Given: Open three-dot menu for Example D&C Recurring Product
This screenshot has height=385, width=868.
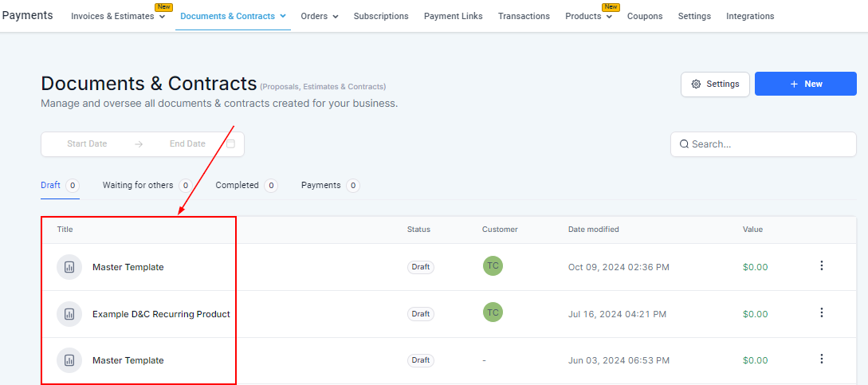Looking at the screenshot, I should (822, 313).
